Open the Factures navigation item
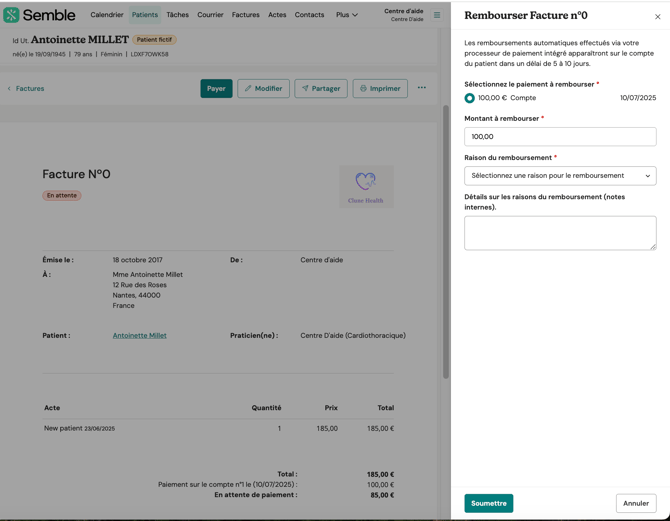This screenshot has width=670, height=521. (245, 15)
